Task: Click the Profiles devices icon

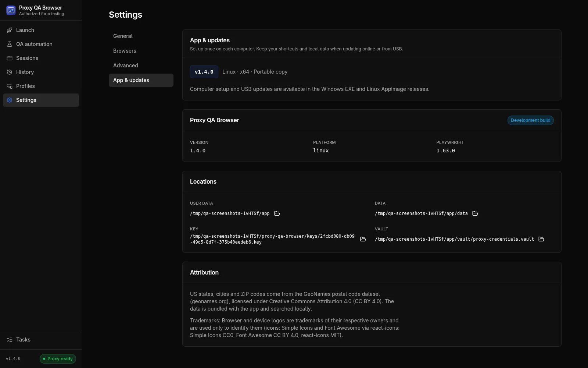Action: (10, 86)
